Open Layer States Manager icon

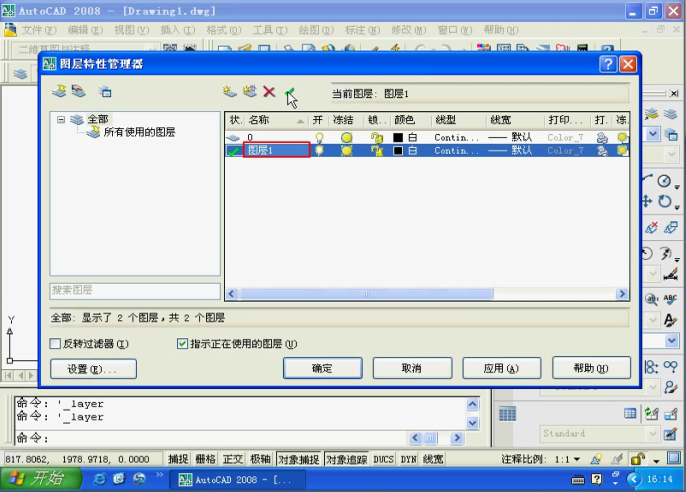[x=105, y=91]
